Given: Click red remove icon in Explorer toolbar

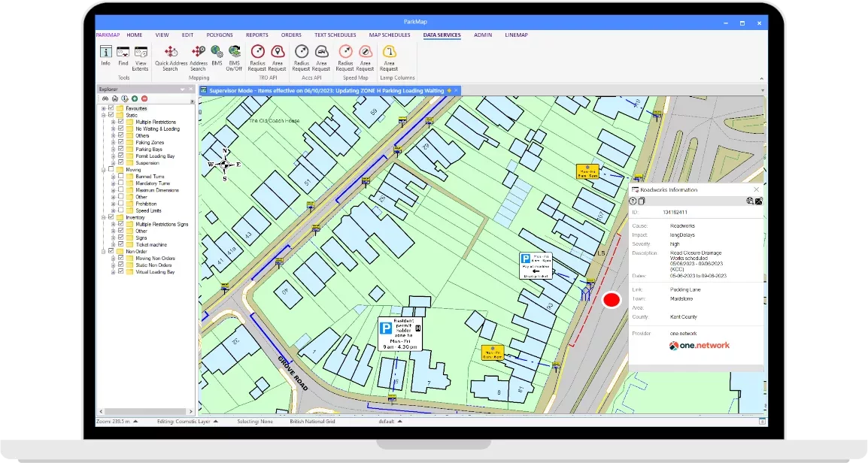Looking at the screenshot, I should (144, 98).
